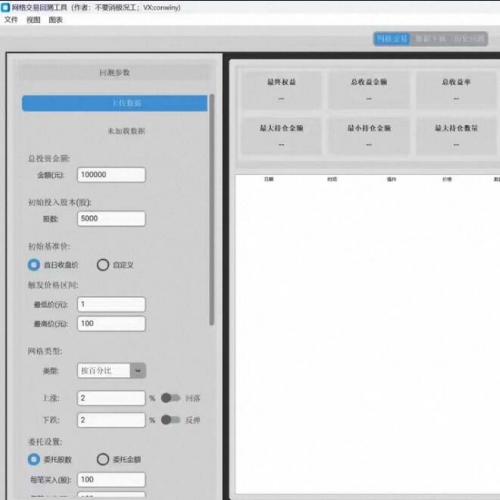Click the parameter panel vertical scrollbar
Viewport: 500px width, 500px height.
click(x=212, y=210)
